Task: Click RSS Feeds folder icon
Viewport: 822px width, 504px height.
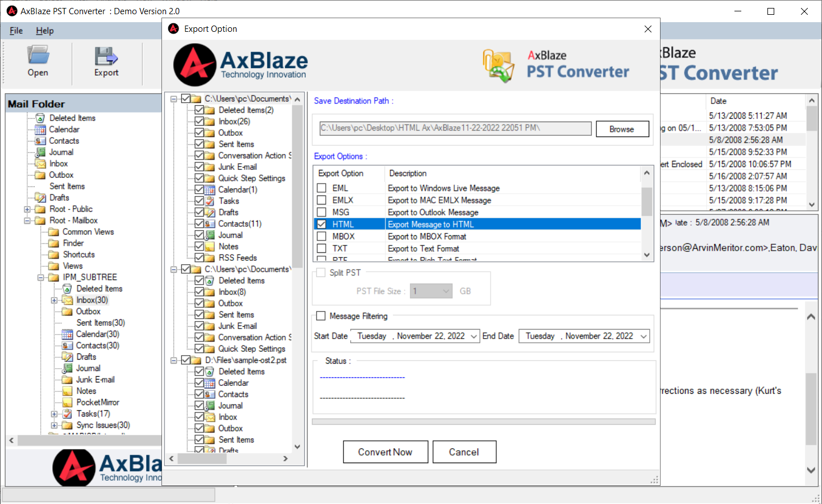Action: point(210,258)
